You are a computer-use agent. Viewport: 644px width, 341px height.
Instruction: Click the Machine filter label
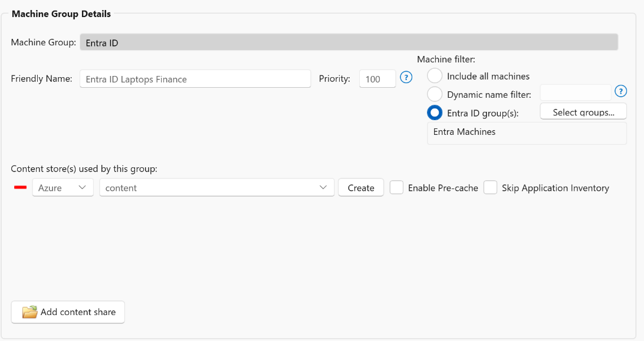pyautogui.click(x=446, y=59)
